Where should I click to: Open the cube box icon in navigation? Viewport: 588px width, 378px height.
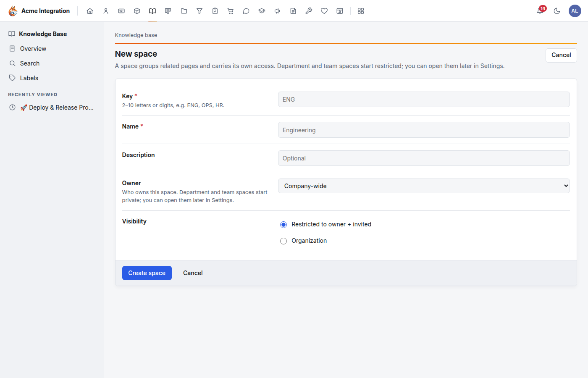pos(137,11)
